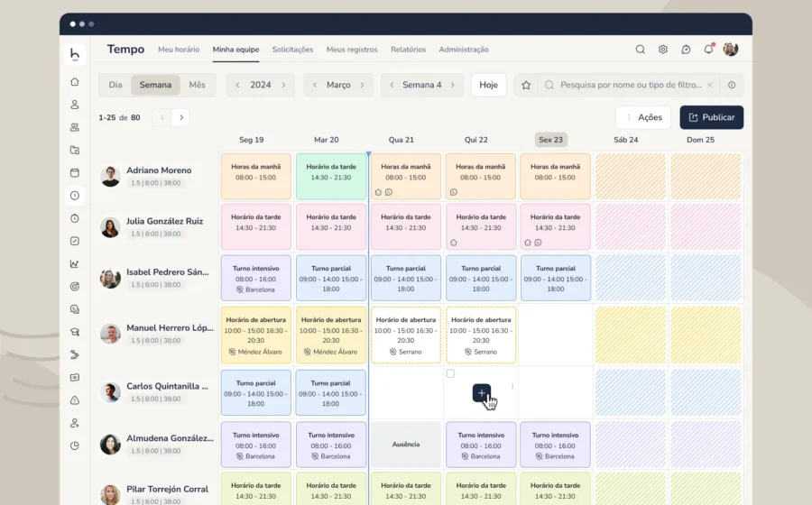Click the Hoje button
The width and height of the screenshot is (812, 505).
(x=488, y=85)
